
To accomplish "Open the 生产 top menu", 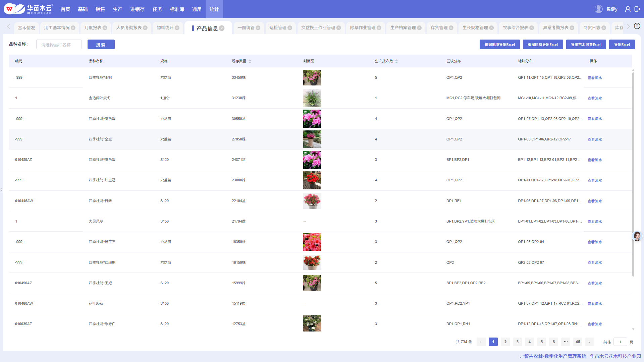I will click(x=117, y=9).
